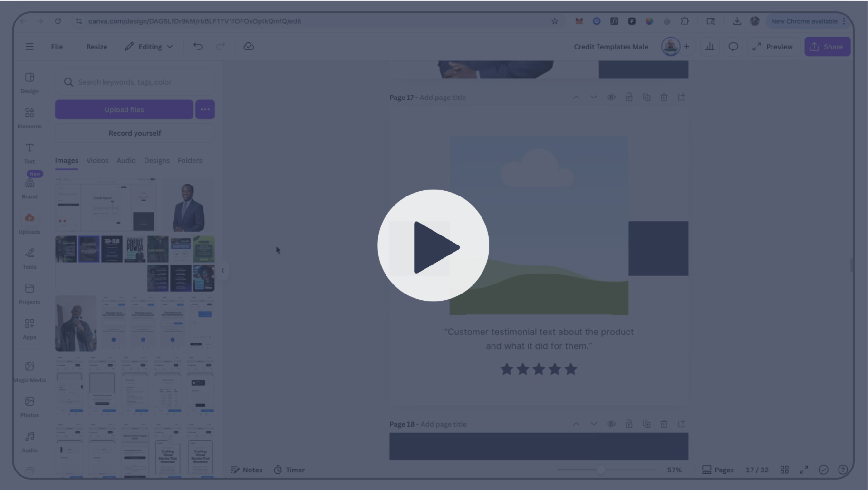Click the search keywords input field
868x490 pixels.
coord(135,81)
